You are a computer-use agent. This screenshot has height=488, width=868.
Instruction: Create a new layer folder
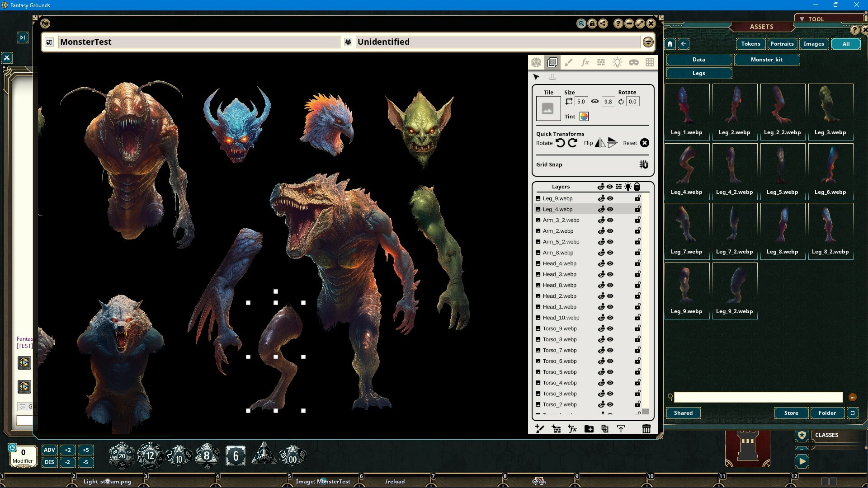point(588,429)
